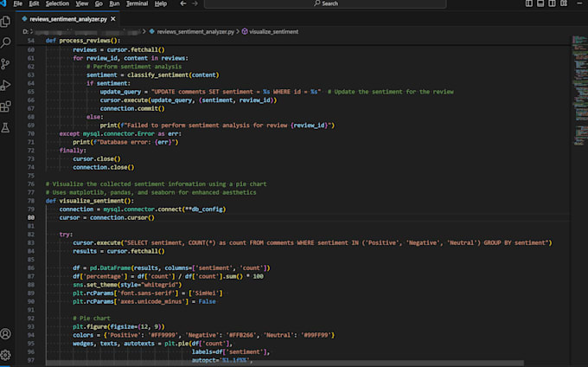Click the reviews = cursor.fetchall() line
Screen dimensions: 588x367
tap(118, 49)
